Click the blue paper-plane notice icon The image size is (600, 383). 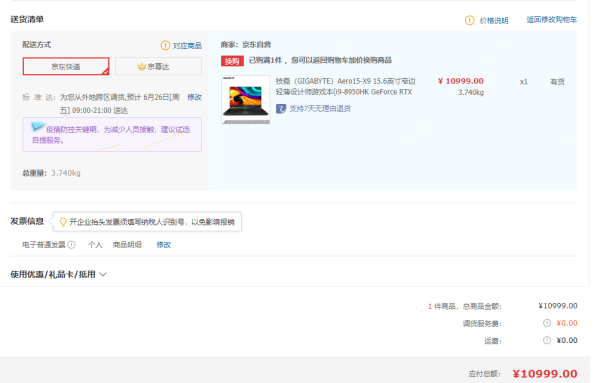(x=38, y=126)
